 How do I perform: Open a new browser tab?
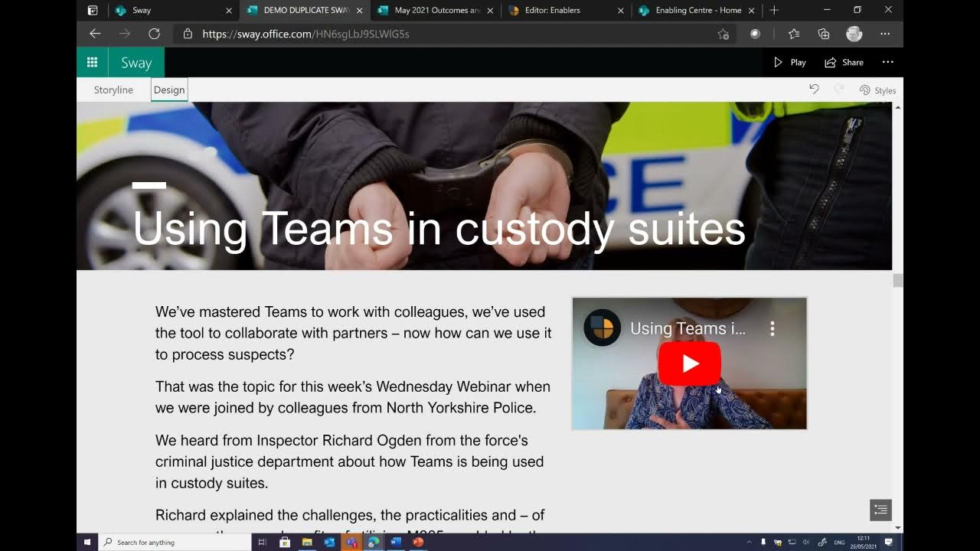[x=774, y=10]
